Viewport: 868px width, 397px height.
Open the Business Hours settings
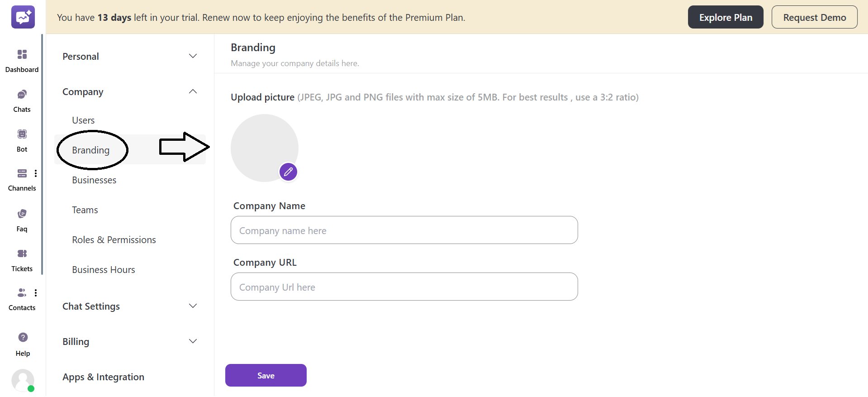point(103,269)
